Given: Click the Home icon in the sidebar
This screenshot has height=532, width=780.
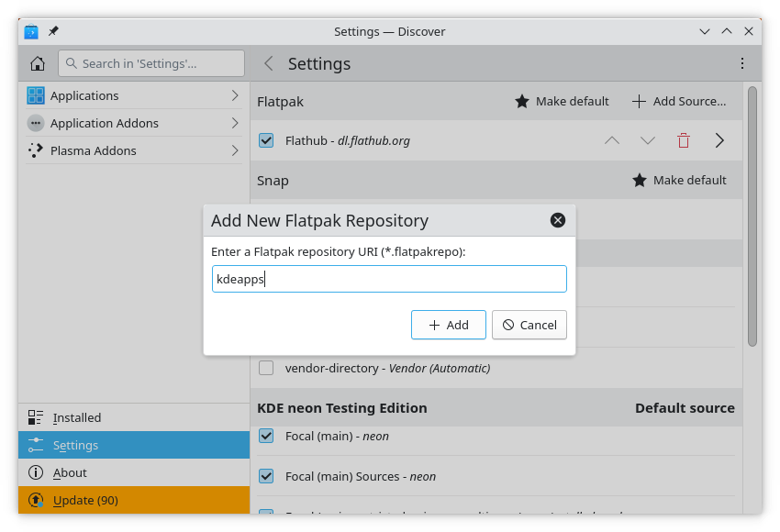Looking at the screenshot, I should pyautogui.click(x=37, y=63).
